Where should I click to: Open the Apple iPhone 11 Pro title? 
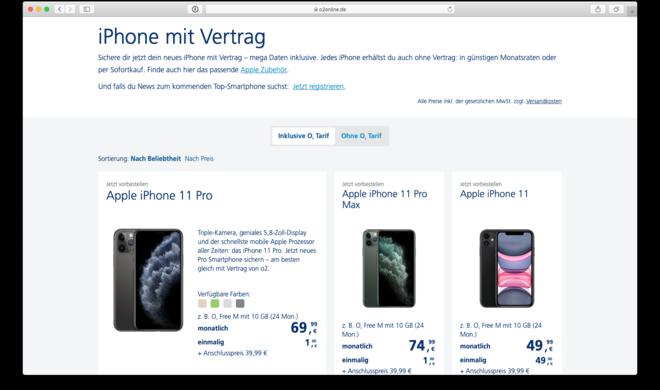tap(159, 196)
